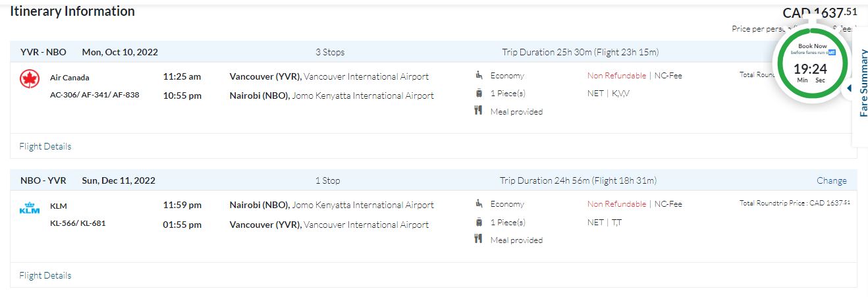
Task: Click the outbound Non Refundable label
Action: click(616, 75)
